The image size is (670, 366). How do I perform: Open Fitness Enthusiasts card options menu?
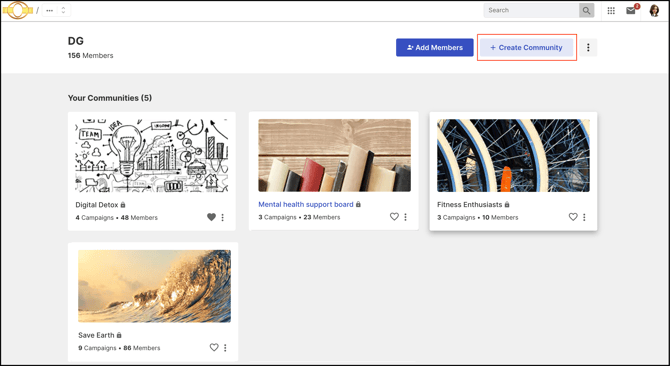[584, 217]
